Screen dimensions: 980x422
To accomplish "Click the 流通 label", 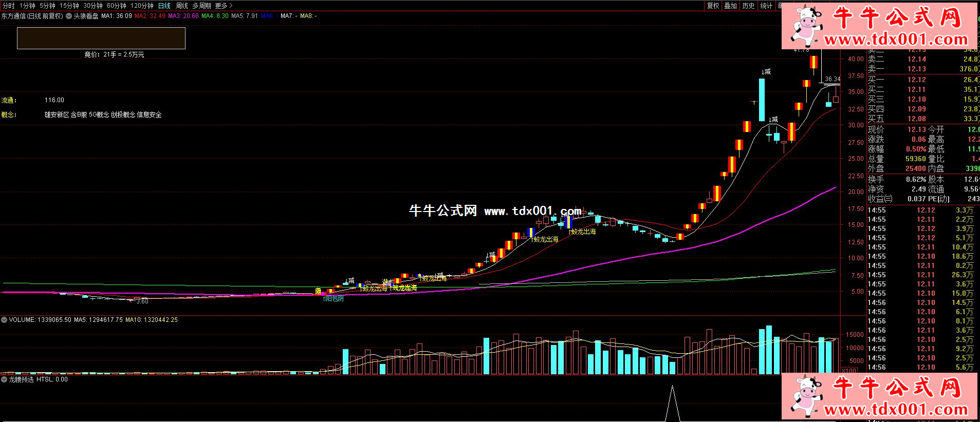I will point(9,100).
